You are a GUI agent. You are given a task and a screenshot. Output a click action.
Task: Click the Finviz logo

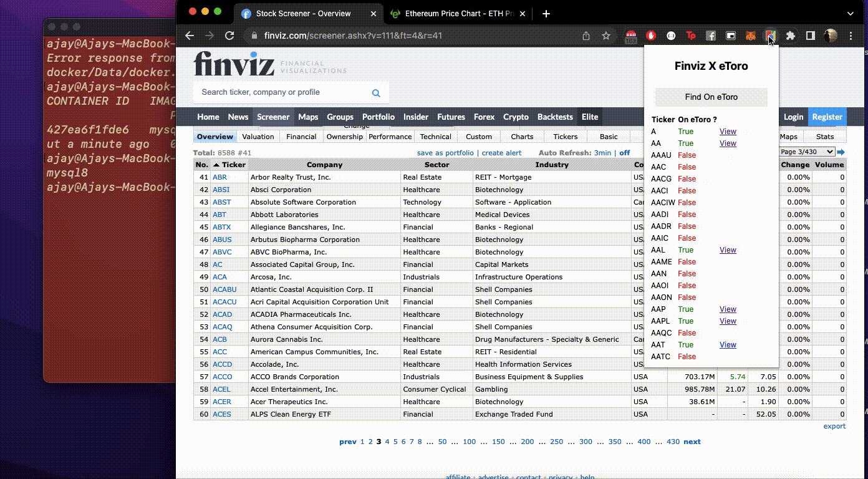point(233,64)
